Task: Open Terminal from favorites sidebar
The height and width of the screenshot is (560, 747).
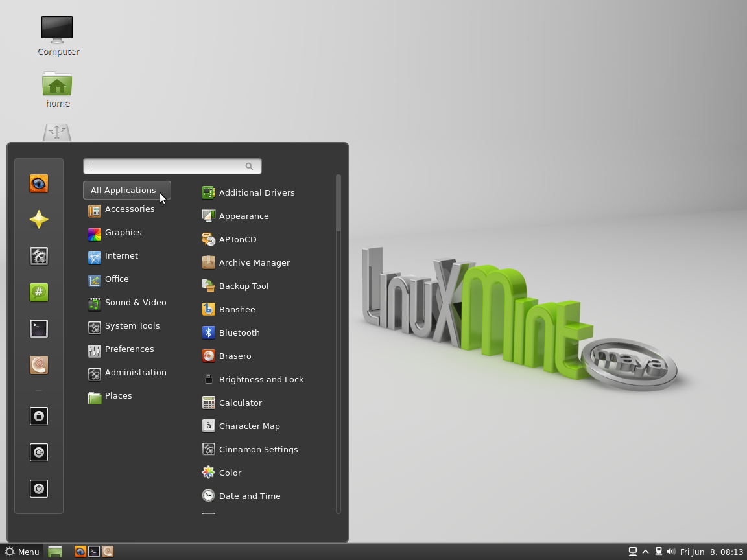Action: [x=39, y=329]
